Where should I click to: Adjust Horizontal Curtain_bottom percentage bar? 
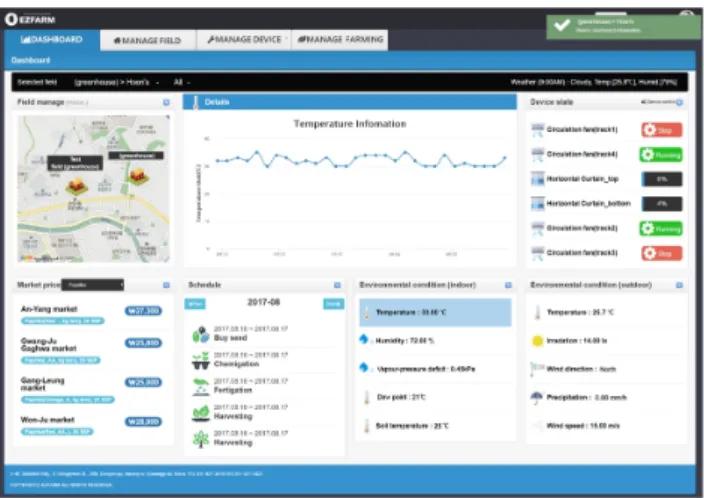(x=662, y=204)
